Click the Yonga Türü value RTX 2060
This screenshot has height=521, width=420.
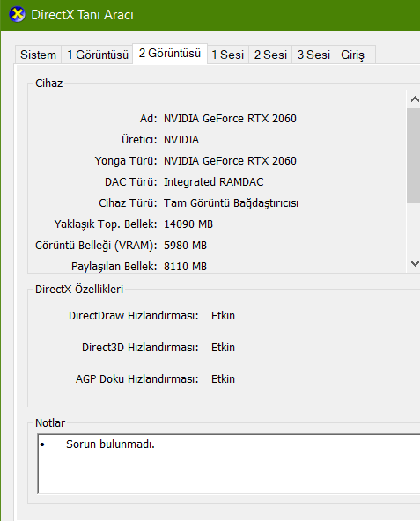[x=230, y=160]
